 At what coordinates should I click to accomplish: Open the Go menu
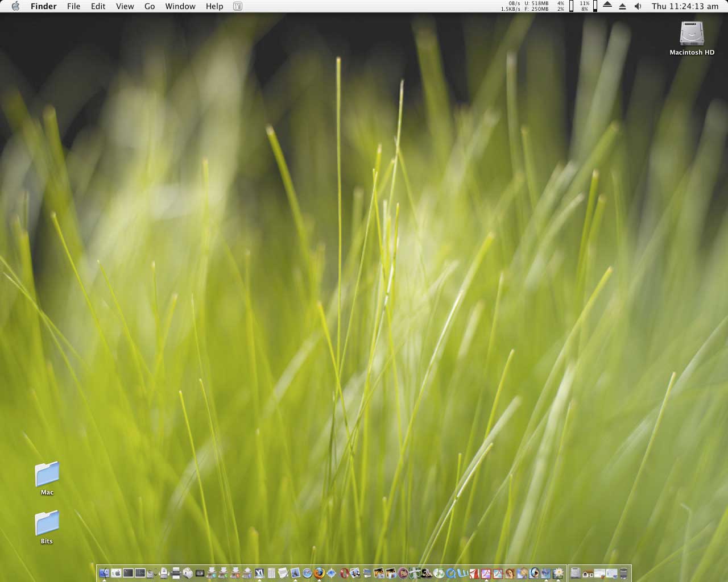pyautogui.click(x=150, y=6)
